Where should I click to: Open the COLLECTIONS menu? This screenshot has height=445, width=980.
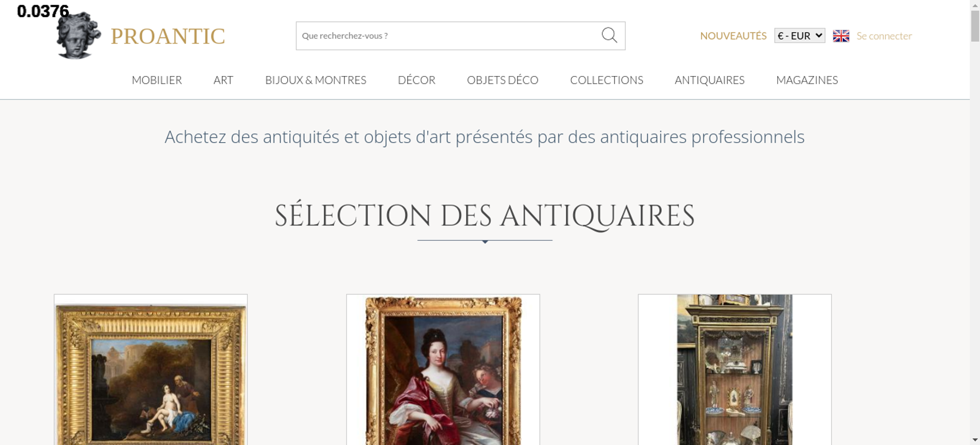point(607,80)
